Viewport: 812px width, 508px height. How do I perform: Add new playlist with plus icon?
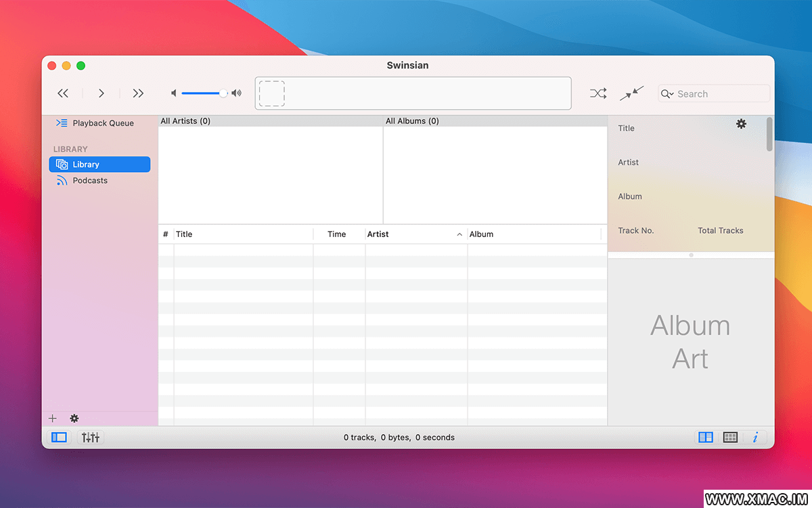point(53,419)
